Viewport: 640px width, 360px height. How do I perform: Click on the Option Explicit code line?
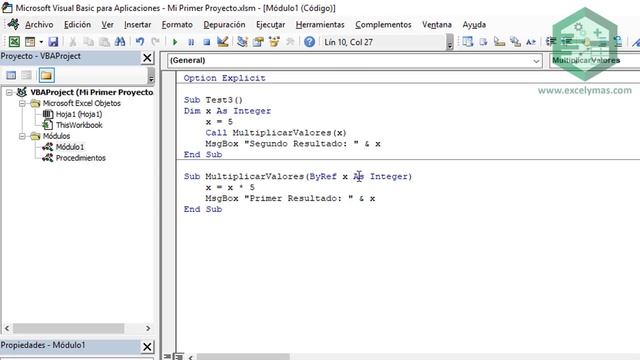click(224, 78)
